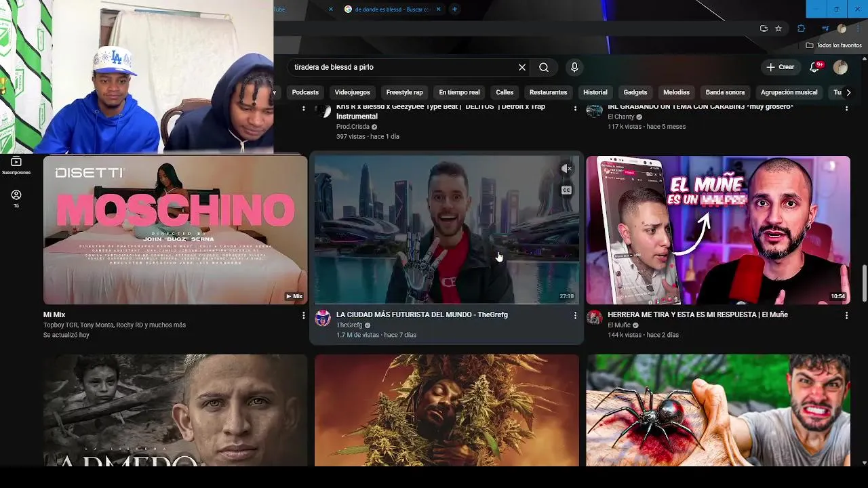Image resolution: width=868 pixels, height=488 pixels.
Task: Select the Banda sonora filter chip
Action: click(725, 92)
